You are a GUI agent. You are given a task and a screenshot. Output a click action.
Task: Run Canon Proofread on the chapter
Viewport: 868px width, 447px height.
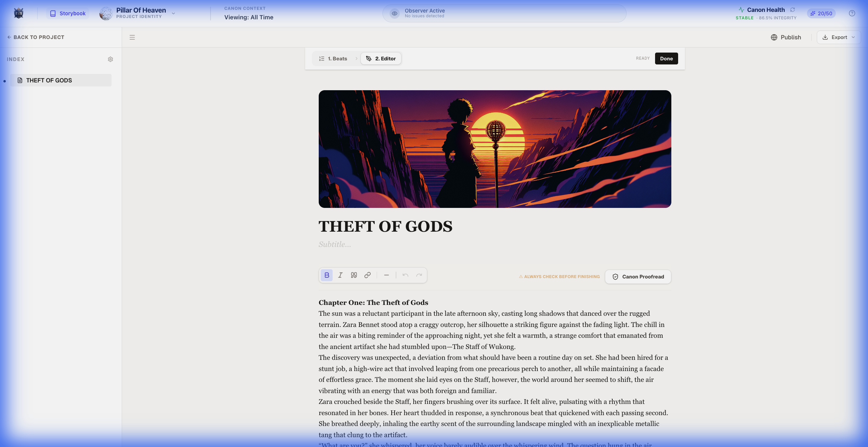coord(637,276)
